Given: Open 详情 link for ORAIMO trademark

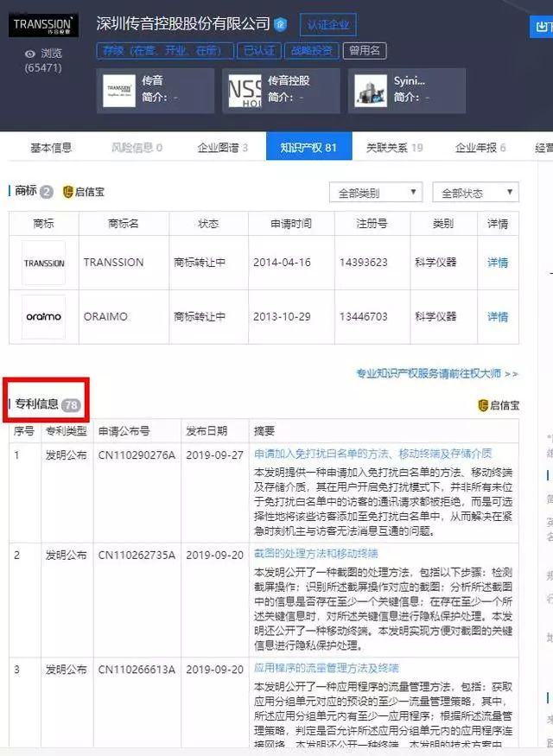Looking at the screenshot, I should (x=498, y=317).
